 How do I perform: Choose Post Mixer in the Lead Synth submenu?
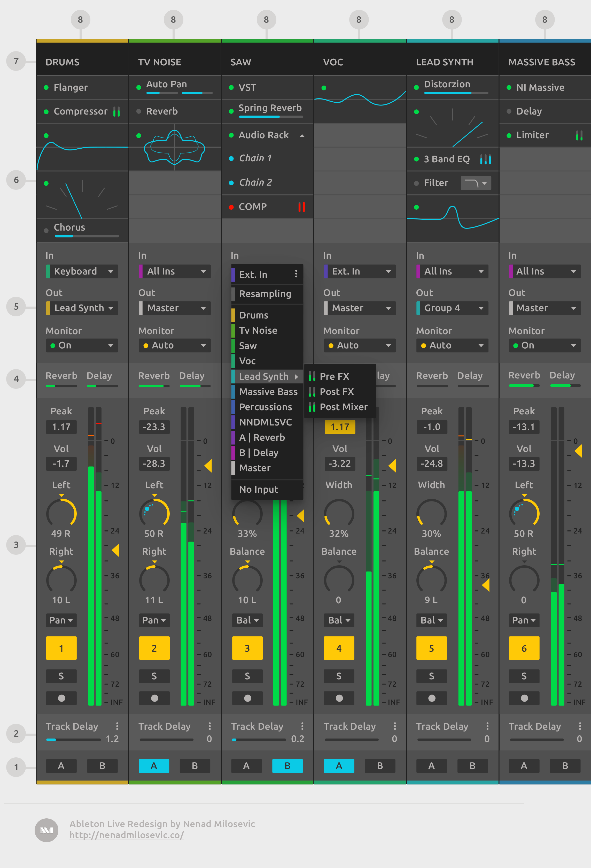pyautogui.click(x=344, y=407)
